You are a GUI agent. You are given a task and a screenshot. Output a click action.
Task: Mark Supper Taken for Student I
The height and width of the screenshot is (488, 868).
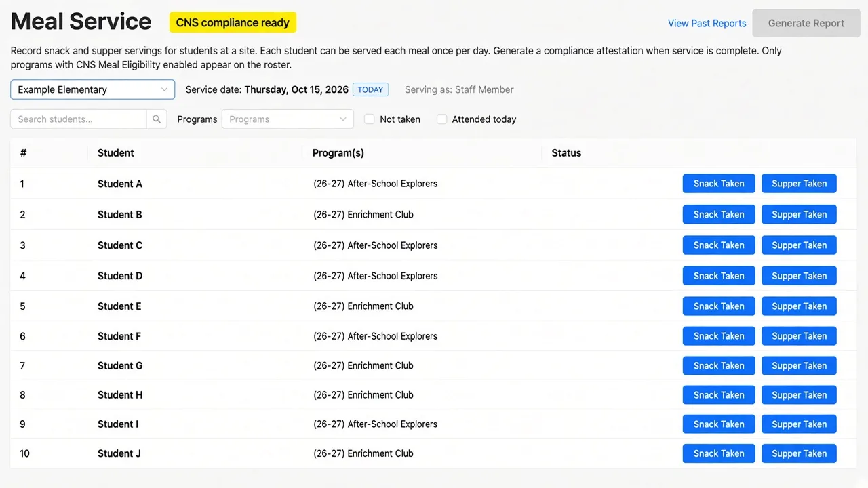800,424
